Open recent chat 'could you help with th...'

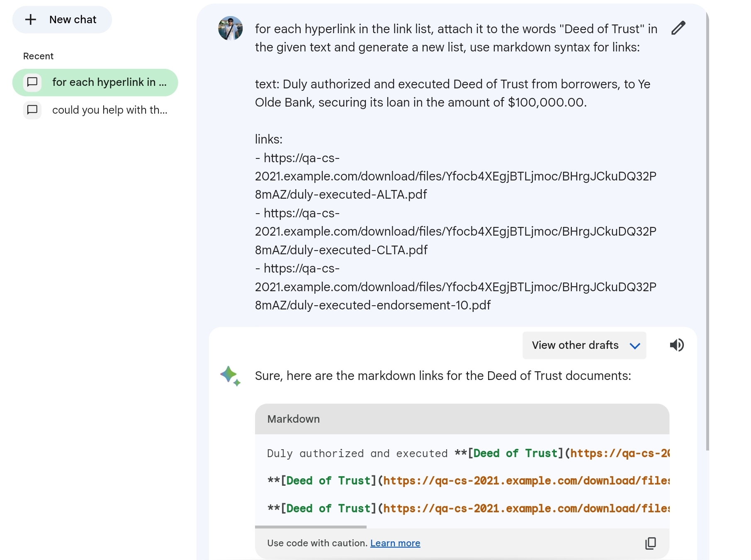tap(95, 110)
